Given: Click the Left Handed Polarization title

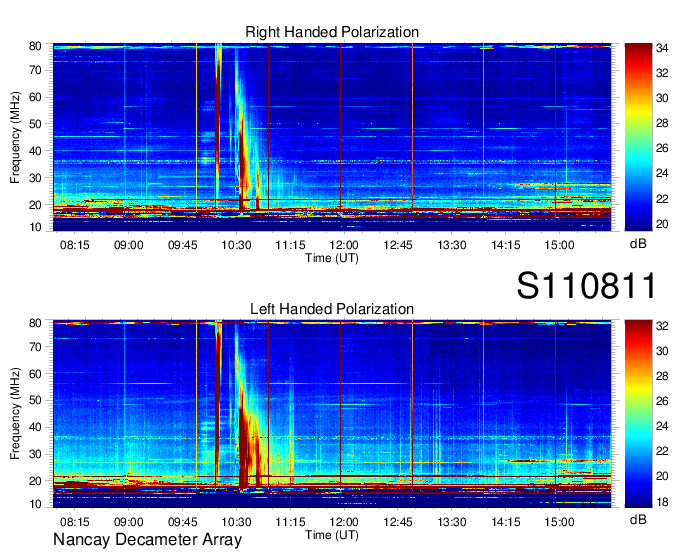Looking at the screenshot, I should point(332,309).
